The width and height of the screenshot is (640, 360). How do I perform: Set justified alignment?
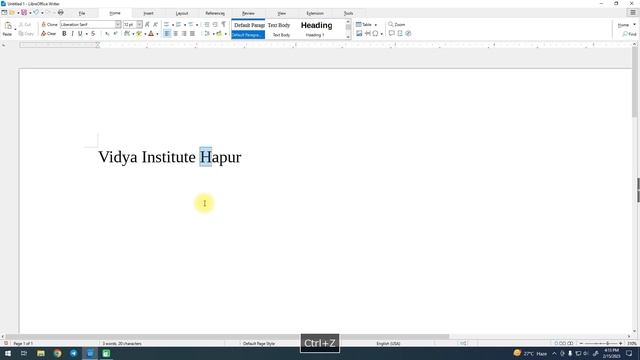coord(192,34)
